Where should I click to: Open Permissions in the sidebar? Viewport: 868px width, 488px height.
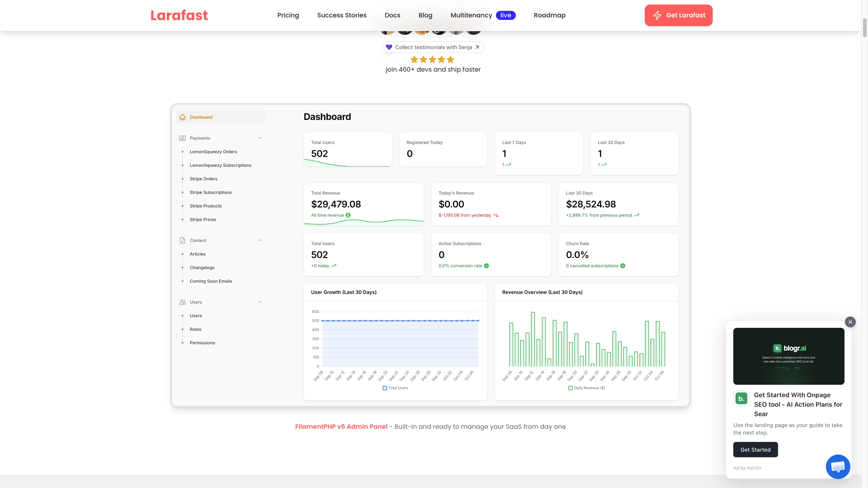202,343
